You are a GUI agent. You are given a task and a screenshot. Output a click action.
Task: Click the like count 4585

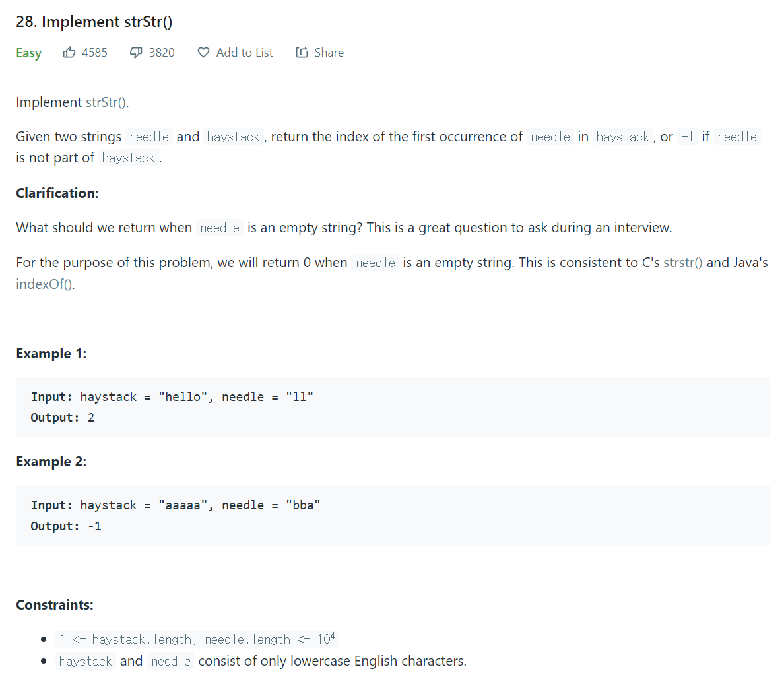pos(94,53)
